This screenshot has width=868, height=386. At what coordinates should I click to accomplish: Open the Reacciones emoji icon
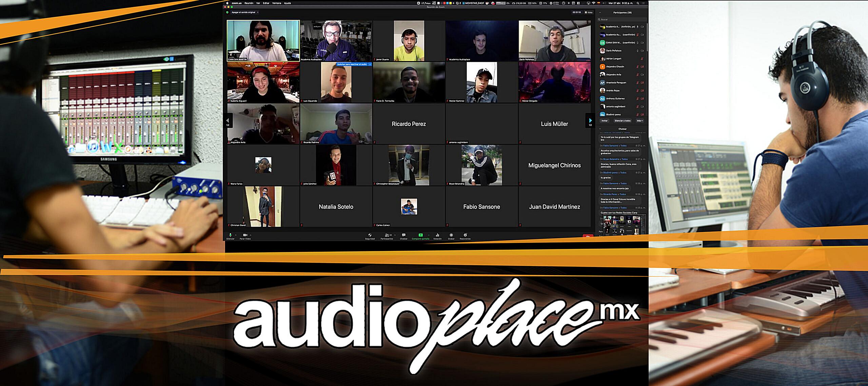click(x=465, y=235)
